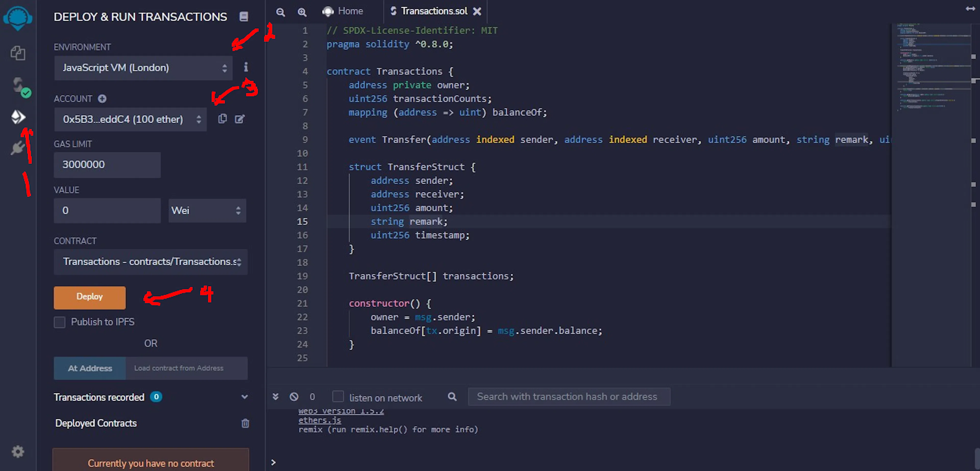Click the environment info icon
980x471 pixels.
246,67
